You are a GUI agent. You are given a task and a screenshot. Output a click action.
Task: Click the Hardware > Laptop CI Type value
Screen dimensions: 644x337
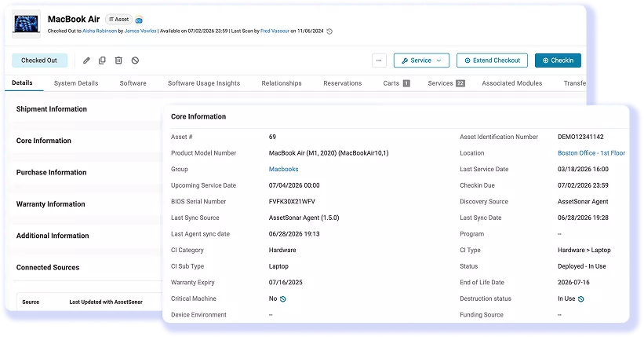[584, 250]
